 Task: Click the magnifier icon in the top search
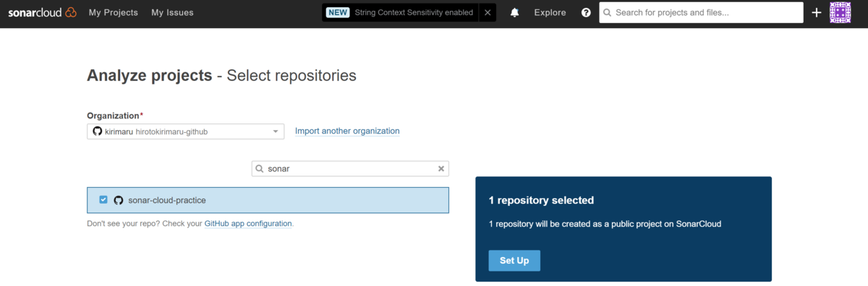(x=608, y=13)
